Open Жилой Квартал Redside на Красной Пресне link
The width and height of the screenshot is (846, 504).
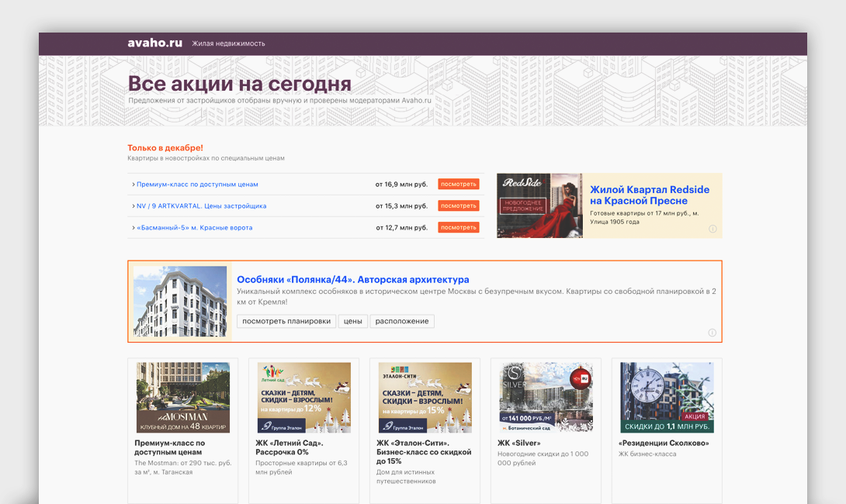[x=650, y=195]
